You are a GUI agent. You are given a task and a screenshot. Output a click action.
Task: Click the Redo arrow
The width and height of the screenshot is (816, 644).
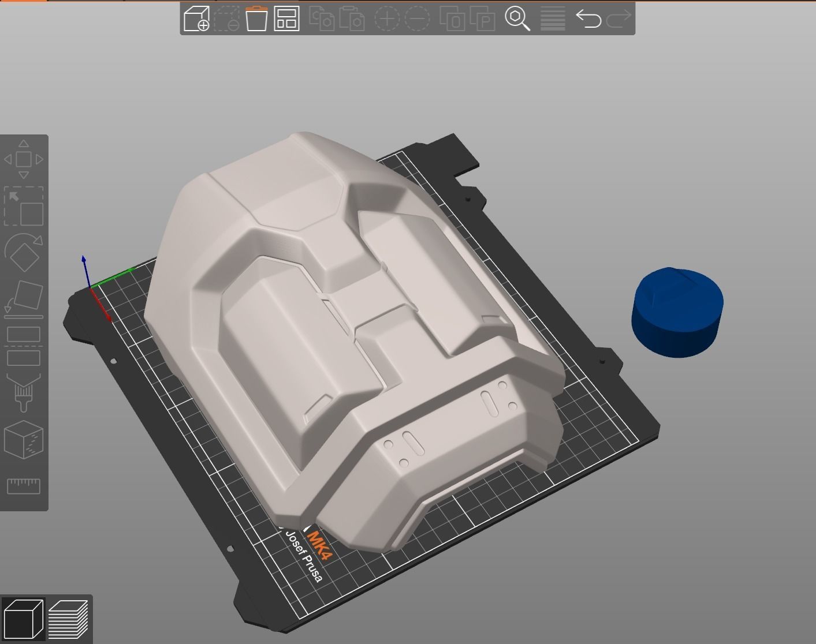click(x=618, y=18)
